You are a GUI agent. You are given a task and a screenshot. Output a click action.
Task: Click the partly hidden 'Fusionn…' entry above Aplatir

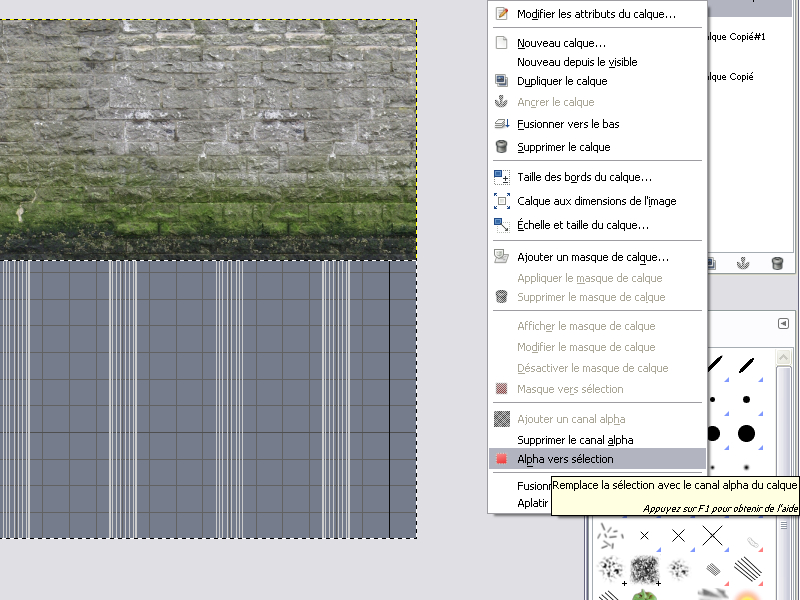pyautogui.click(x=534, y=486)
